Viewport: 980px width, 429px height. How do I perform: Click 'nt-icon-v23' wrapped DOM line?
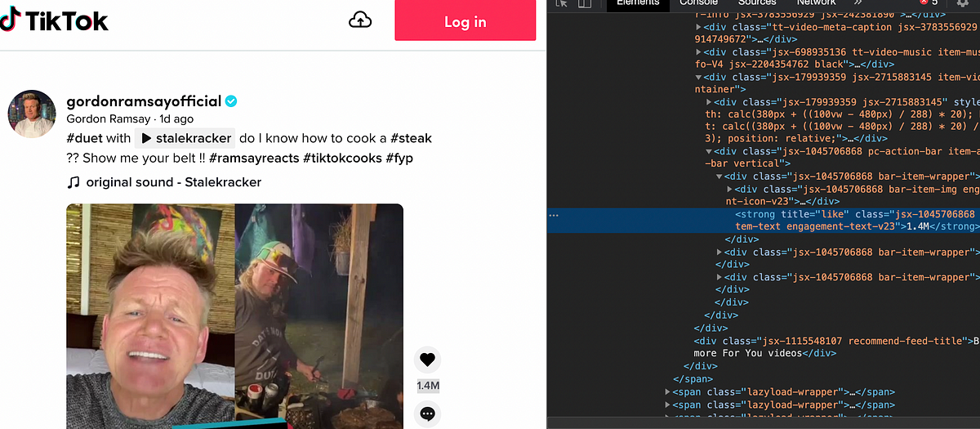[783, 201]
